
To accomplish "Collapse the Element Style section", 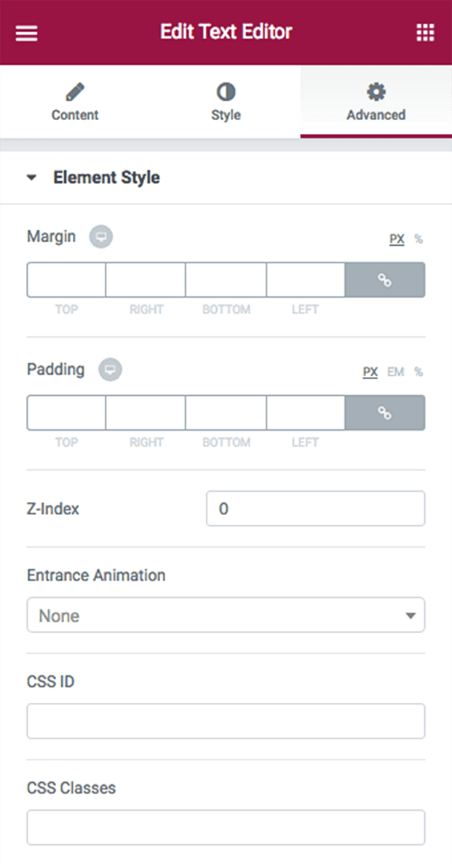I will click(x=31, y=177).
